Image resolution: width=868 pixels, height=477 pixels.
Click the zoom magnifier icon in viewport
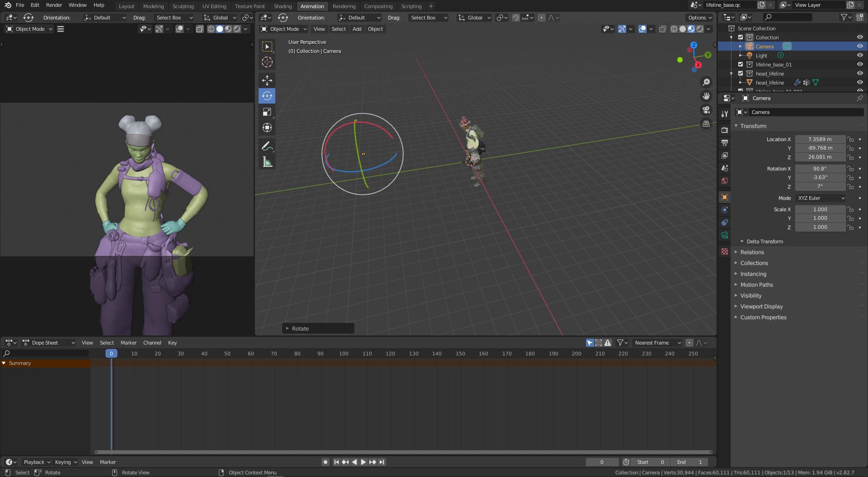[706, 82]
